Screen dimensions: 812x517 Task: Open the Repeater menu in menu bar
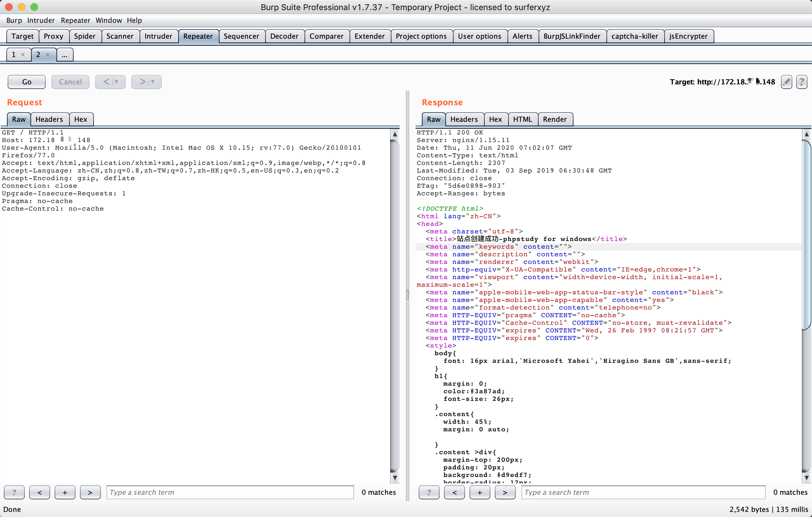tap(75, 20)
